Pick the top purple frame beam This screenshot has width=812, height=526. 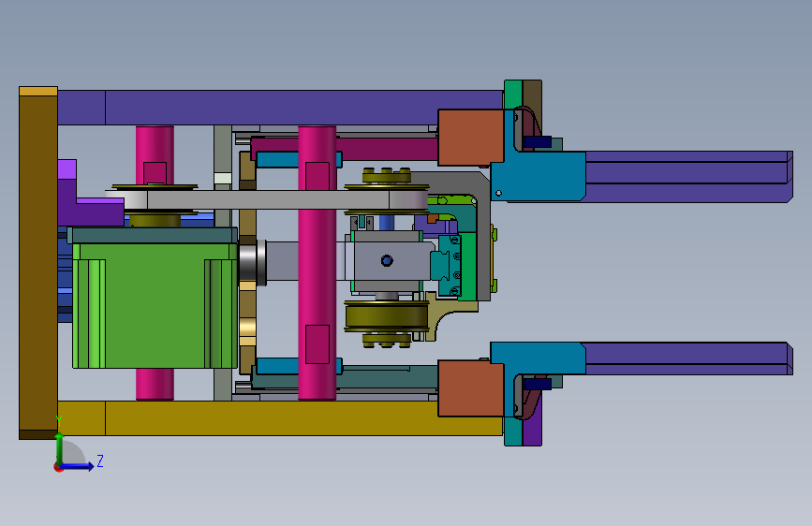click(x=280, y=108)
